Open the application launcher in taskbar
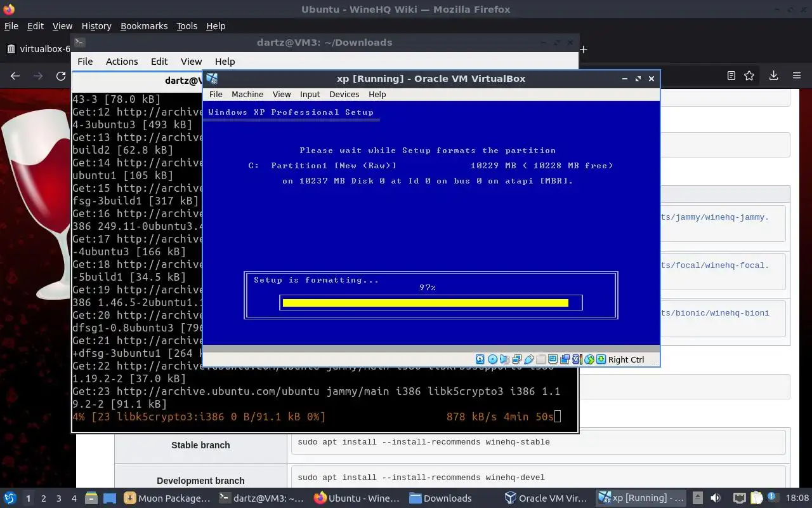The height and width of the screenshot is (508, 812). (x=10, y=498)
